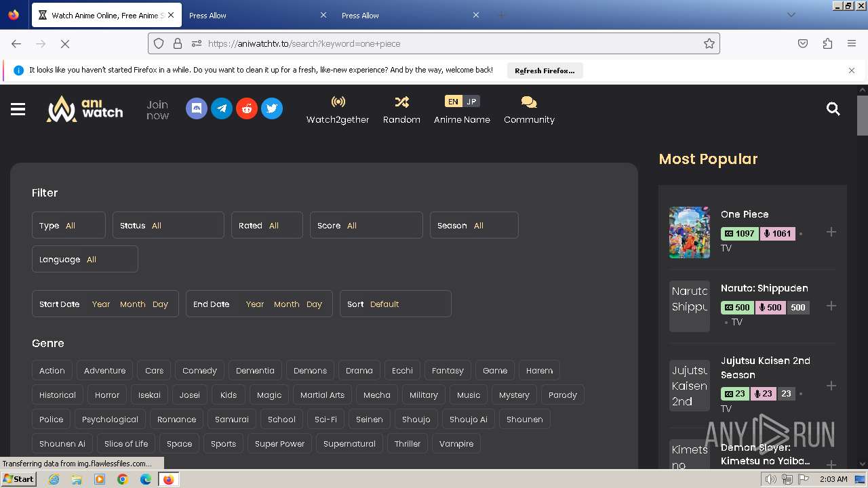Click the site search magnifier icon
This screenshot has width=868, height=488.
pyautogui.click(x=833, y=108)
